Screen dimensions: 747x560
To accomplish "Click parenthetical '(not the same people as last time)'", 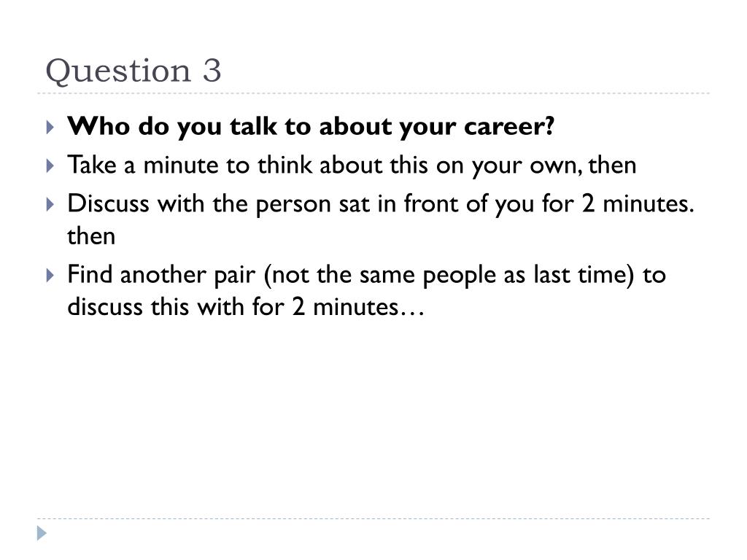I will point(449,275).
